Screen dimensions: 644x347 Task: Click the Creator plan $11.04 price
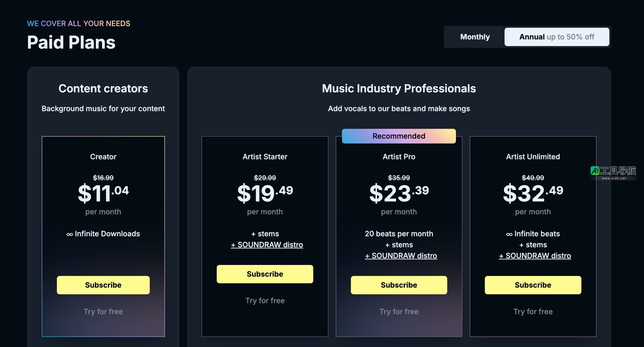(103, 193)
